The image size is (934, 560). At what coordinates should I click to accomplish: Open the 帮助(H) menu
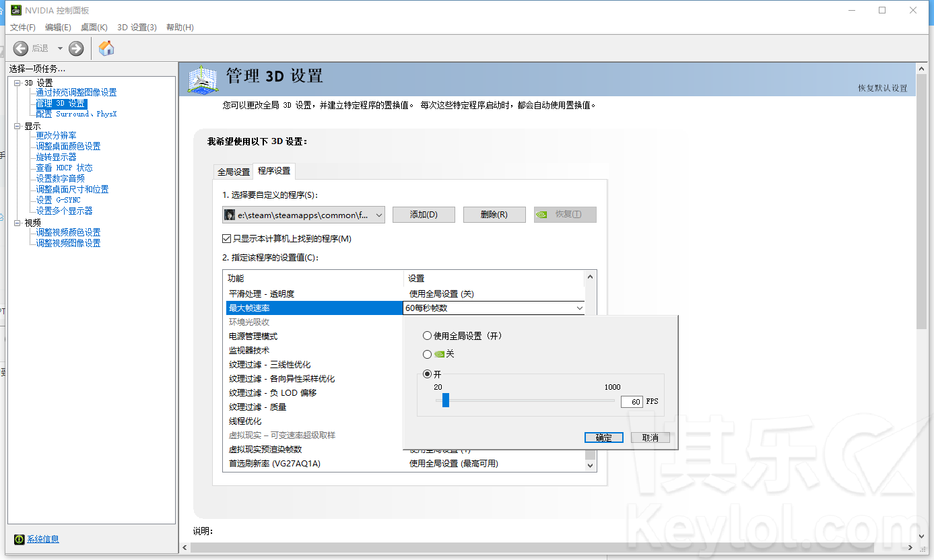pyautogui.click(x=180, y=27)
